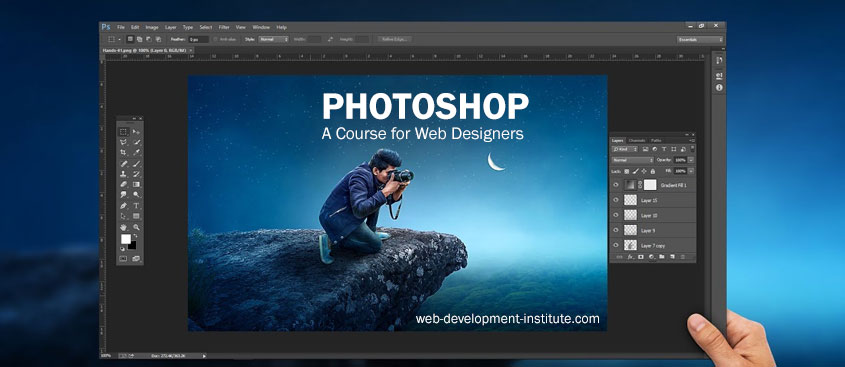Open the Image menu
The width and height of the screenshot is (845, 367).
pyautogui.click(x=152, y=27)
